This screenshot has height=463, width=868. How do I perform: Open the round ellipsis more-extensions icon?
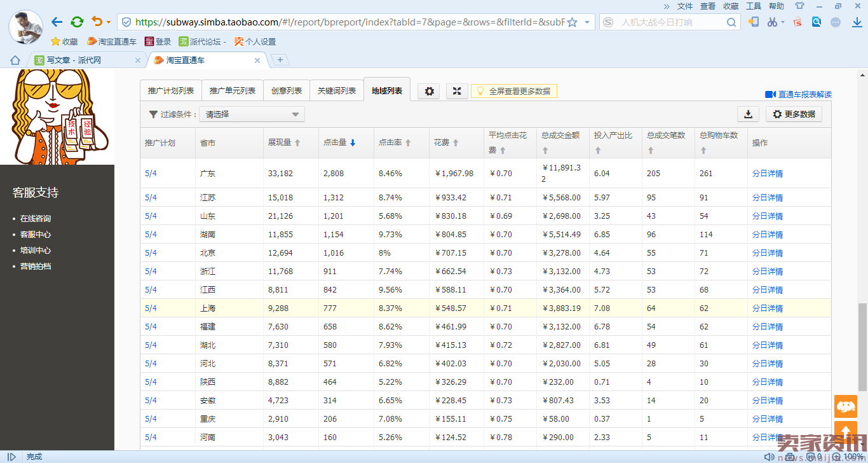(836, 22)
